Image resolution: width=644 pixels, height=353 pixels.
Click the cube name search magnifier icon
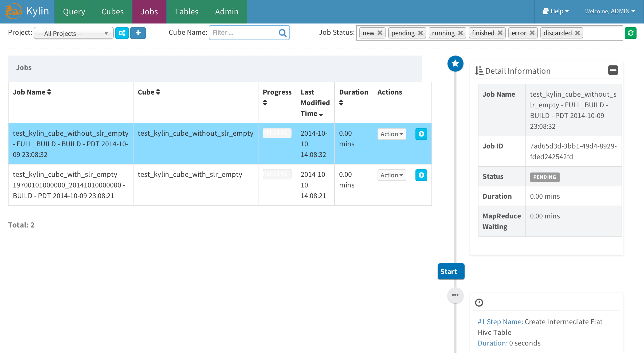point(282,33)
